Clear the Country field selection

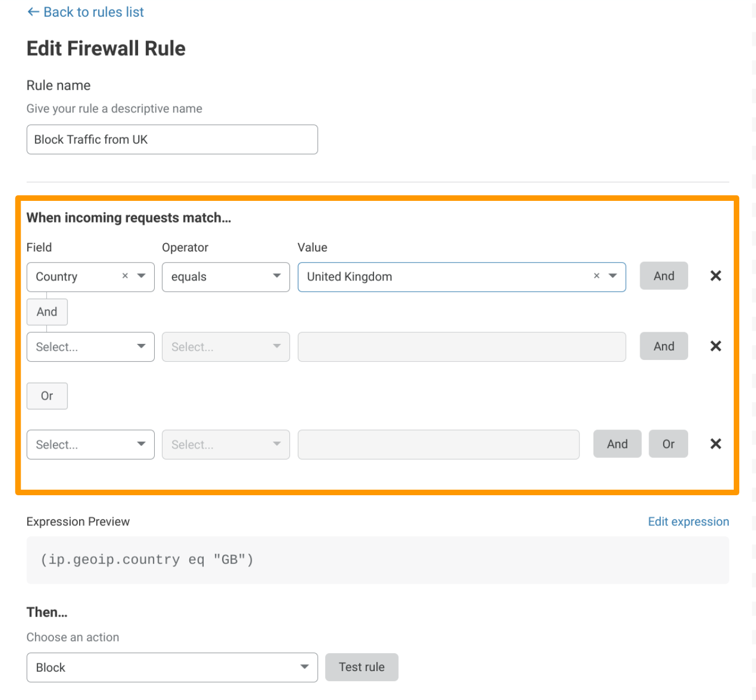coord(125,276)
